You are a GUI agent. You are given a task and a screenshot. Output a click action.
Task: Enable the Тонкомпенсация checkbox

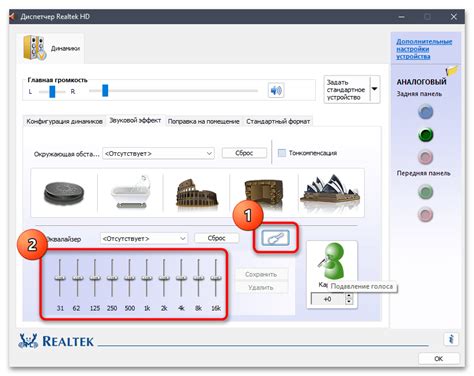pyautogui.click(x=282, y=153)
